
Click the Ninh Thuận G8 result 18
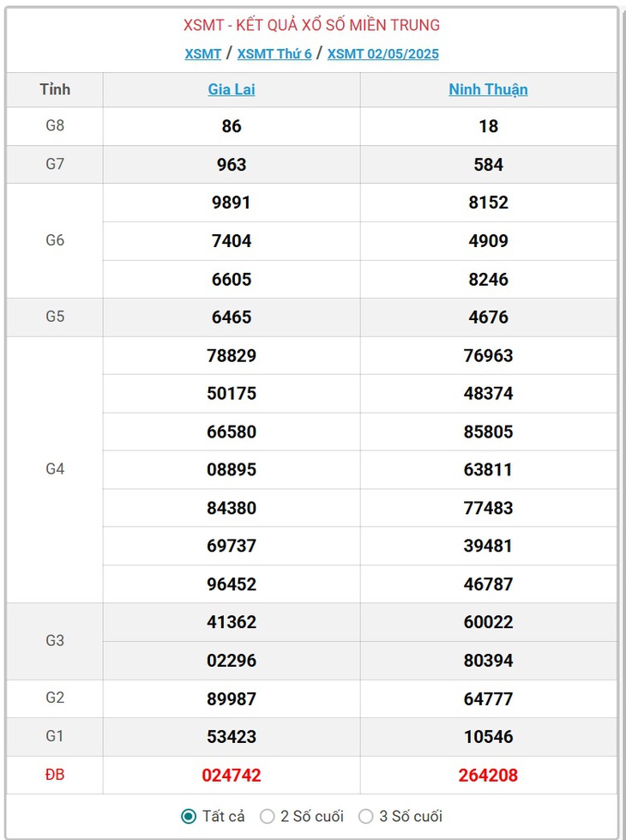point(489,126)
